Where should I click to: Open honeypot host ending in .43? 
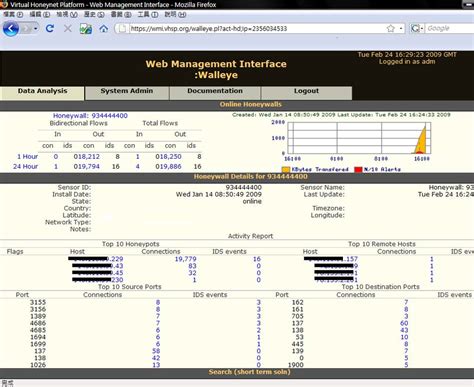pyautogui.click(x=98, y=266)
